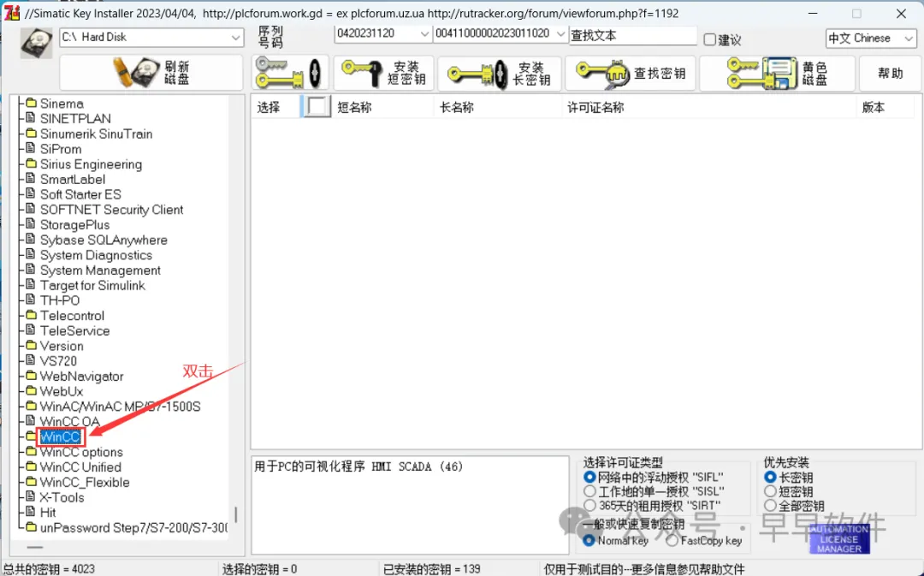
Task: Open the 0420231120 serial number dropdown
Action: [382, 33]
